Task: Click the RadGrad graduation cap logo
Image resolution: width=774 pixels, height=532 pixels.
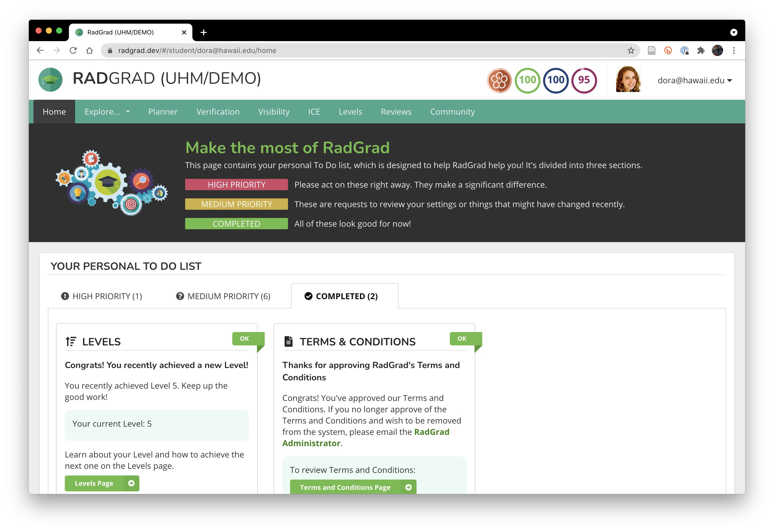Action: coord(50,80)
